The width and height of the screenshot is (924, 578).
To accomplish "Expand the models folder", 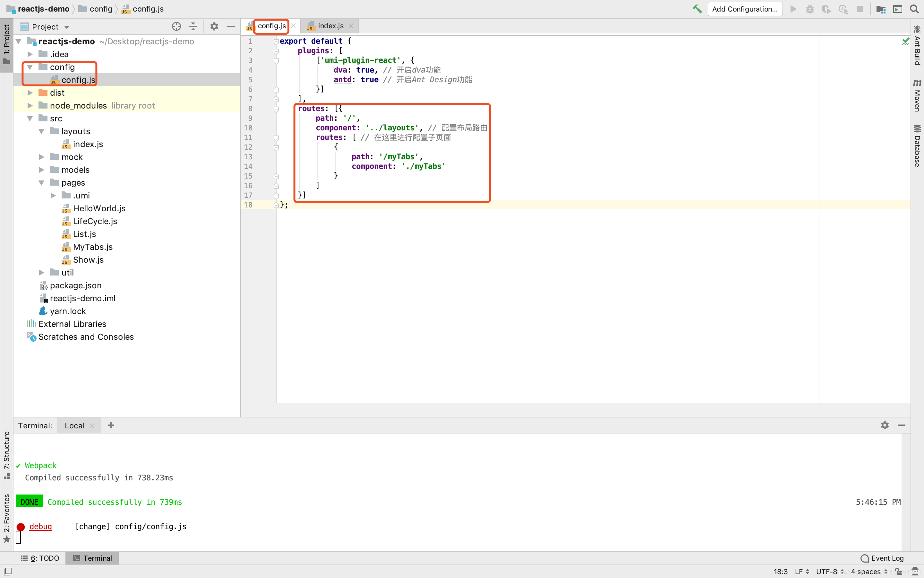I will tap(41, 170).
